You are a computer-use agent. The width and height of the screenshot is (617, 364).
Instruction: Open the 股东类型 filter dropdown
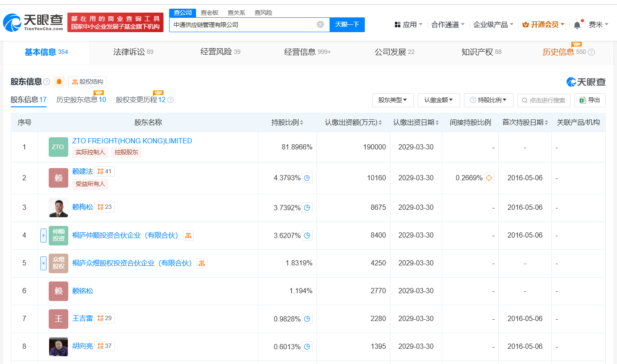pos(392,100)
